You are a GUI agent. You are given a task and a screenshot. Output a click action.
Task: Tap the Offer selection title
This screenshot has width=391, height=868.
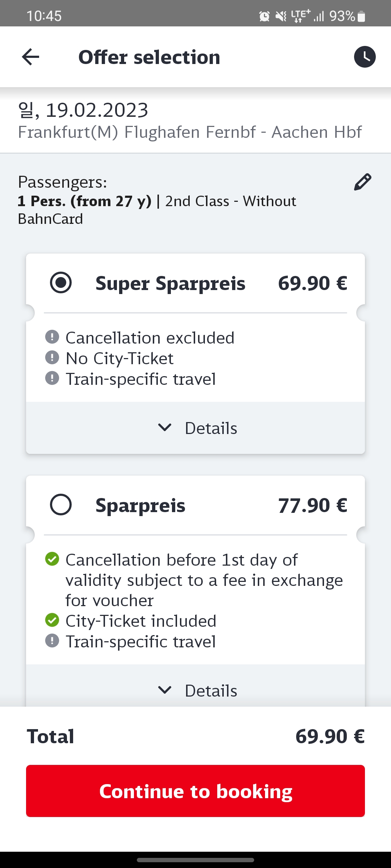[x=149, y=57]
